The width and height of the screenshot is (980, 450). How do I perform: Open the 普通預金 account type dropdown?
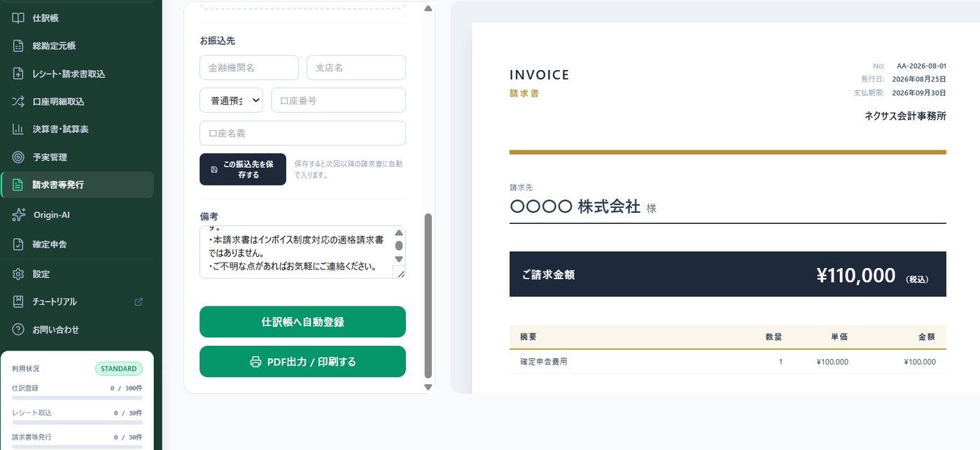point(231,100)
